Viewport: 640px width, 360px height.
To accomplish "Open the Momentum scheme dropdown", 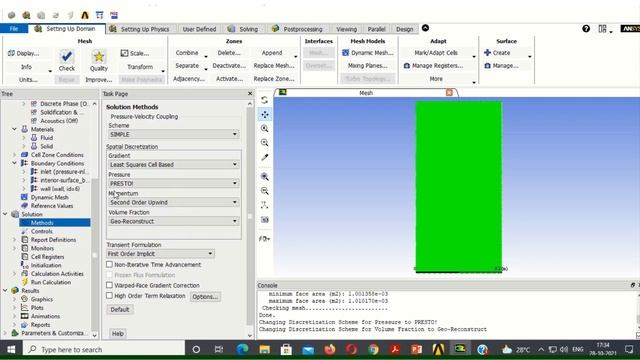I will point(173,202).
